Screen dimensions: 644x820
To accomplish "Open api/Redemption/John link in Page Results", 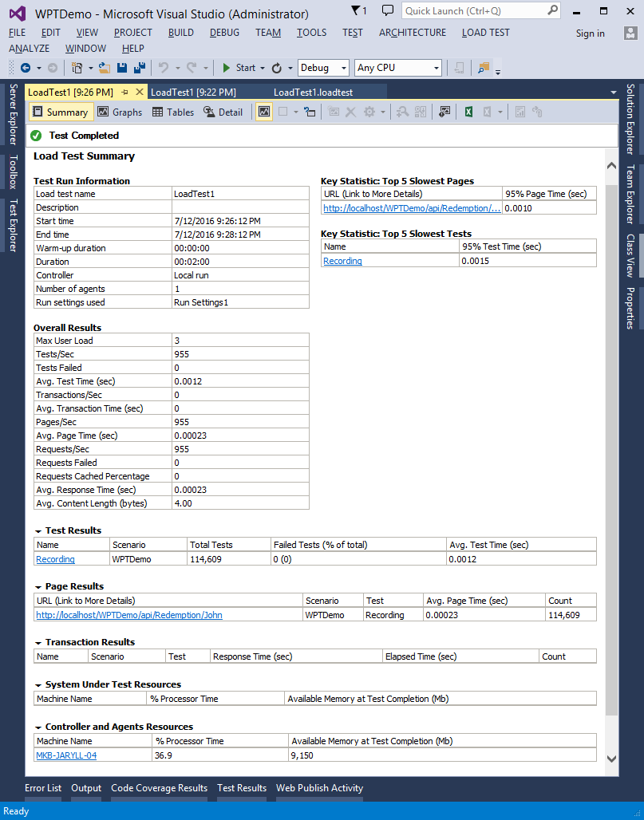I will click(x=129, y=615).
